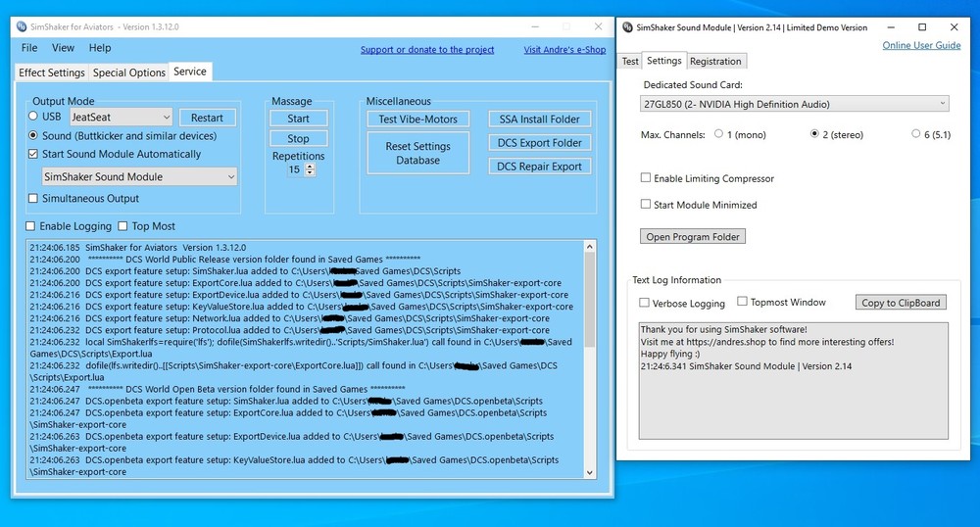This screenshot has width=980, height=527.
Task: Click the Restart button
Action: point(207,118)
